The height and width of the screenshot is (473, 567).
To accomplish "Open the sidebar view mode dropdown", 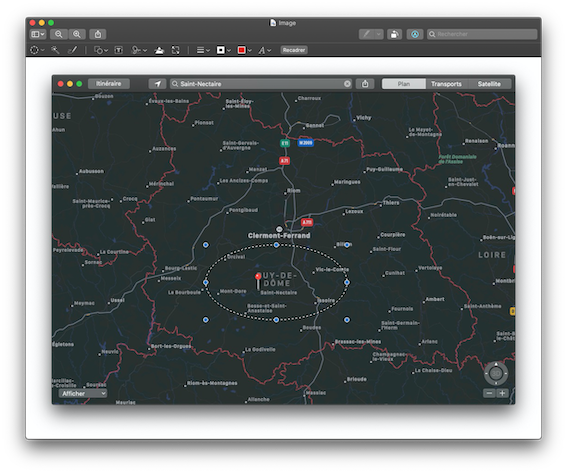I will pyautogui.click(x=38, y=34).
